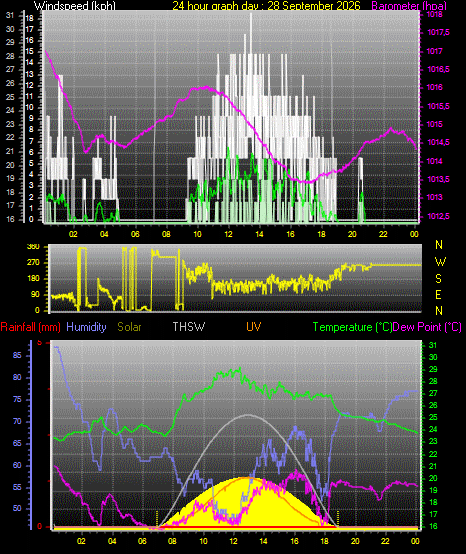The width and height of the screenshot is (466, 554).
Task: Click the green "Temperature (°C)" legend label
Action: tap(352, 327)
